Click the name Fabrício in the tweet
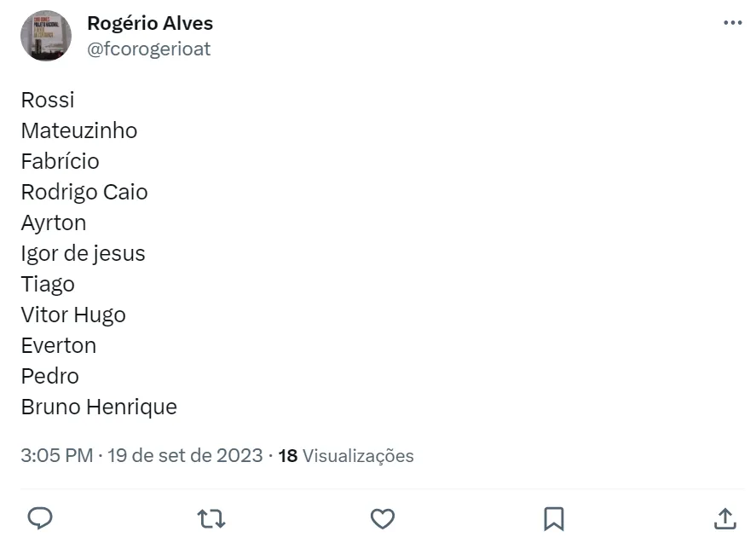This screenshot has width=756, height=543. tap(60, 162)
